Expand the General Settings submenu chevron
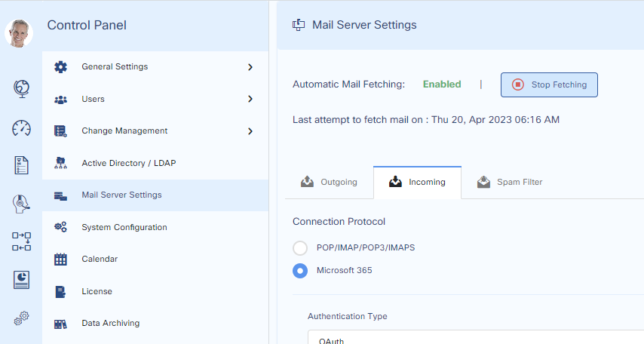This screenshot has width=644, height=344. [250, 67]
